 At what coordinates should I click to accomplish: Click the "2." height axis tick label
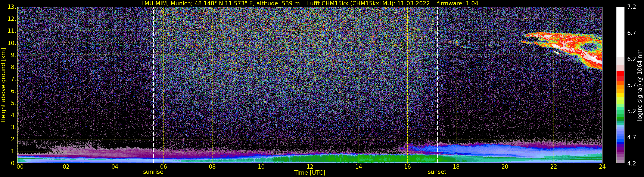(x=13, y=139)
